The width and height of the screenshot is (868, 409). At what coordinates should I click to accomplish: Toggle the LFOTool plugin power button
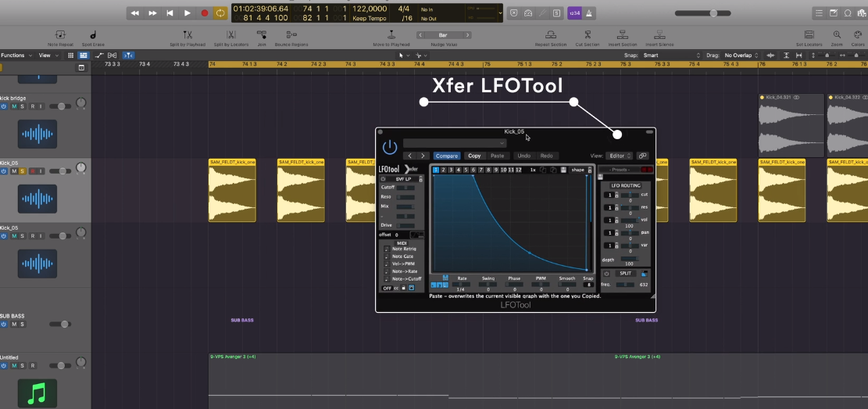389,146
